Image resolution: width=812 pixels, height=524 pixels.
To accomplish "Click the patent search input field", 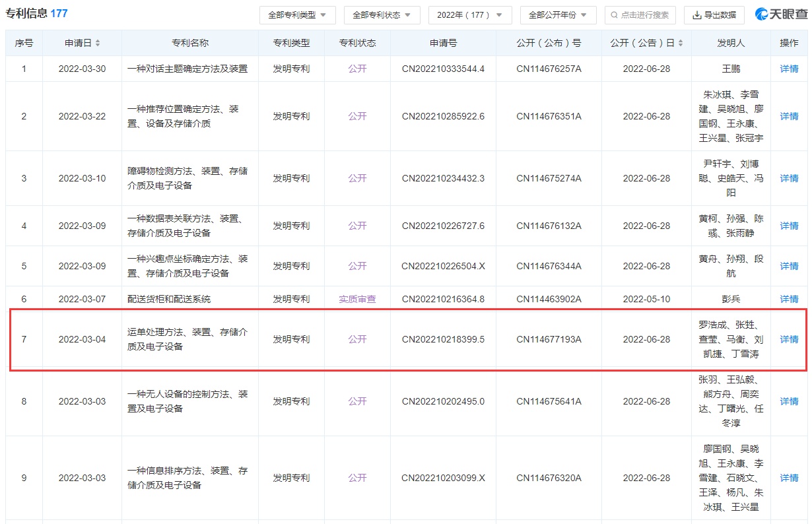I will click(640, 15).
